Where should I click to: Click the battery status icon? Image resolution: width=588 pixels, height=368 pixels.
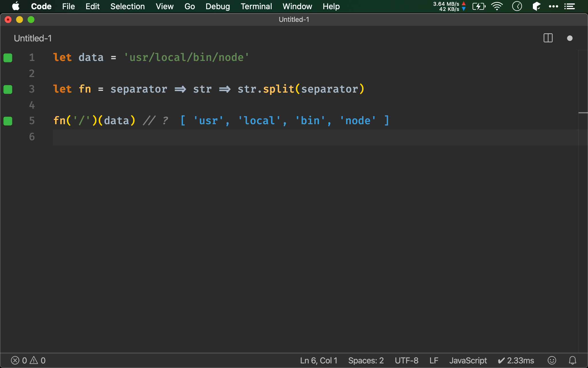pyautogui.click(x=477, y=6)
